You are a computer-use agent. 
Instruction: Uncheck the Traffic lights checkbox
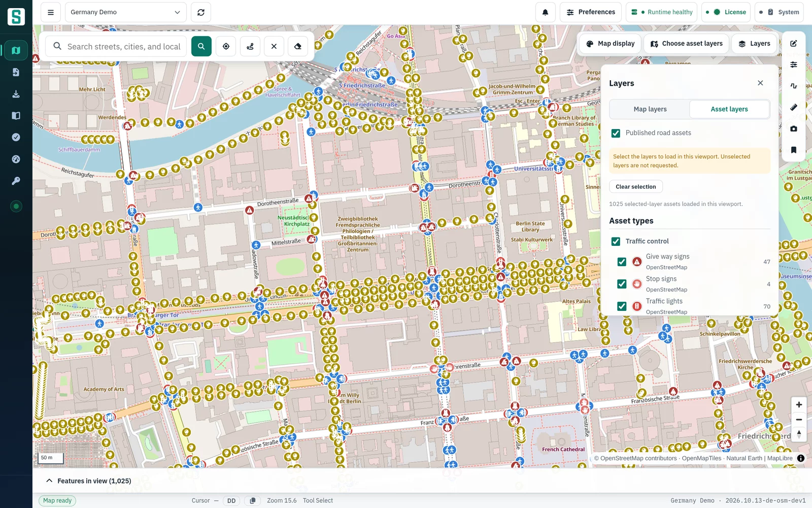click(622, 306)
